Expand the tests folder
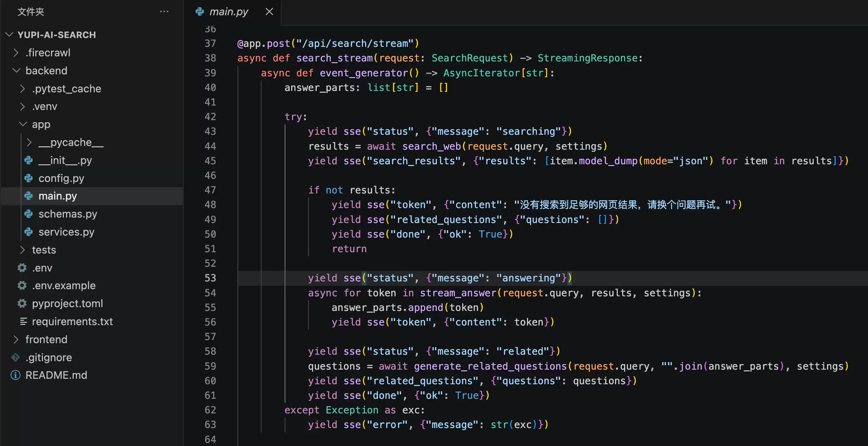Viewport: 868px width, 446px height. pos(22,250)
